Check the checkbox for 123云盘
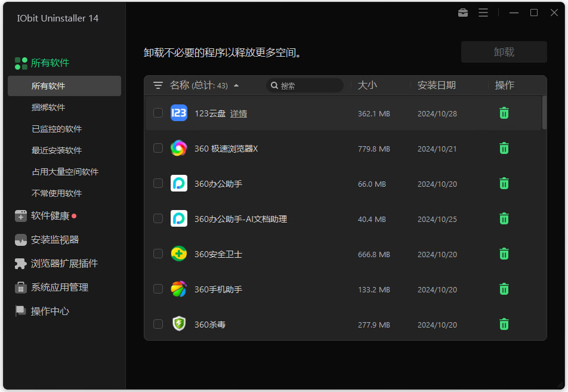The width and height of the screenshot is (568, 392). 158,113
